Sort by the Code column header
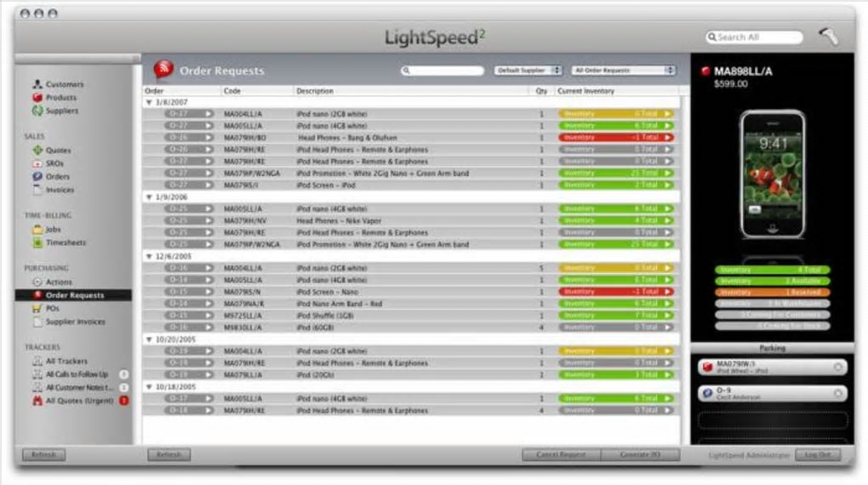Viewport: 868px width, 485px height. [257, 91]
